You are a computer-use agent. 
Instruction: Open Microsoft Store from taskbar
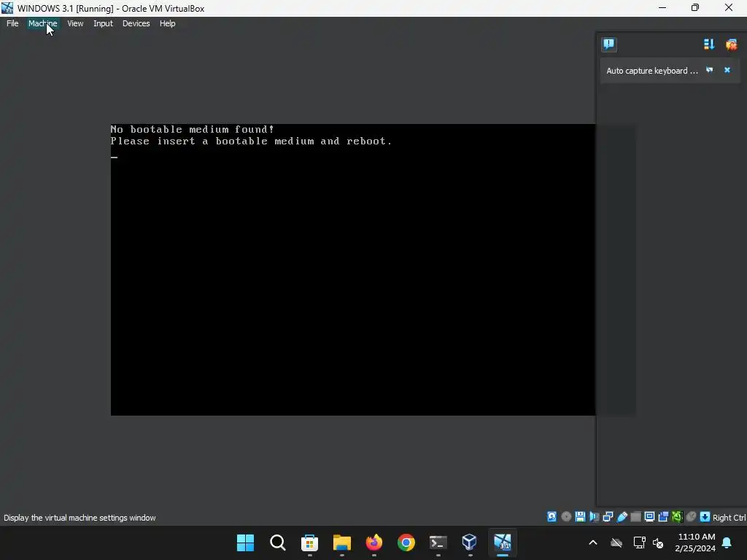pyautogui.click(x=309, y=542)
